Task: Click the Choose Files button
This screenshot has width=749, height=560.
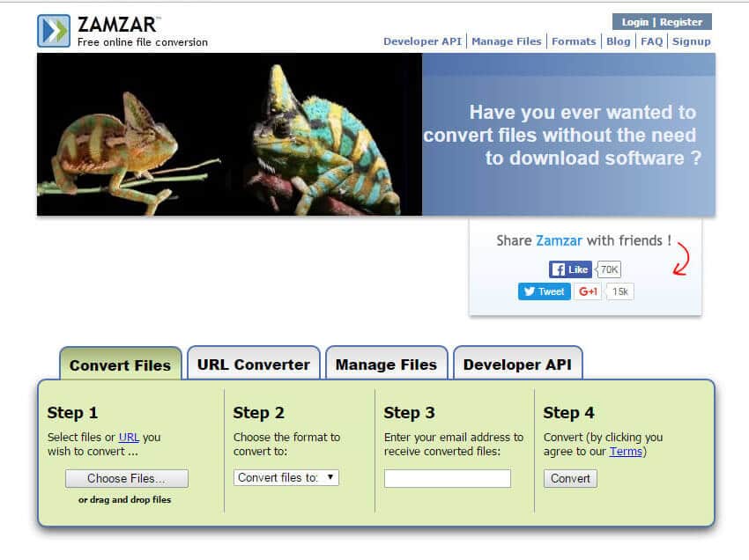Action: (126, 479)
